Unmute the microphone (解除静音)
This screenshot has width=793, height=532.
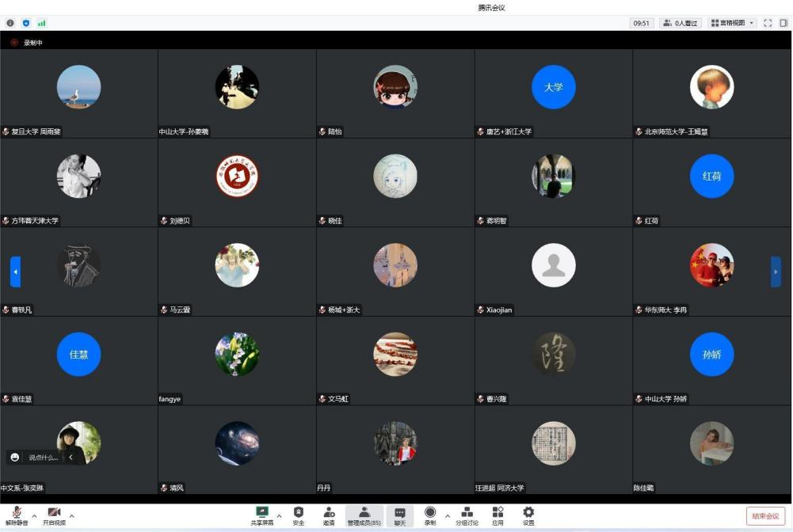tap(16, 515)
